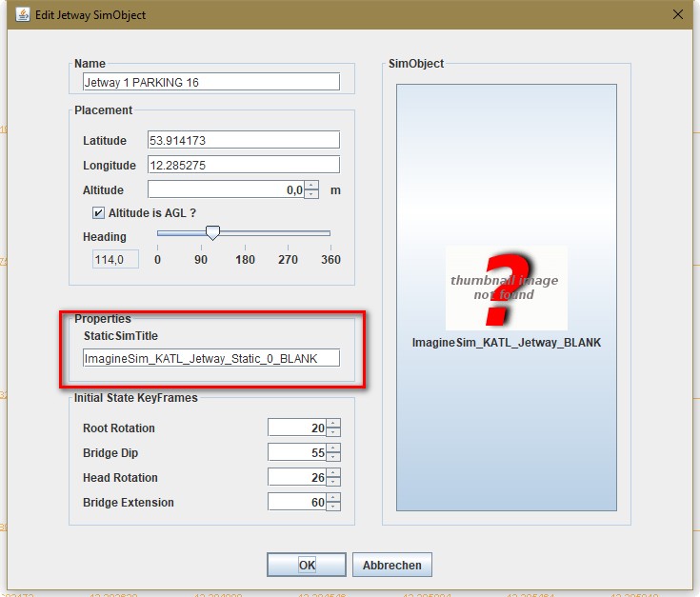Focus the Latitude input field

244,140
